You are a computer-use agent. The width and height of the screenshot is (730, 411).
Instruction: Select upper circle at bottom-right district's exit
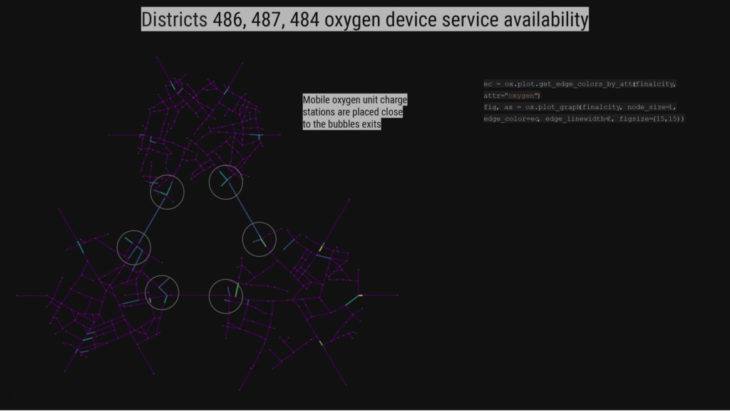click(259, 239)
